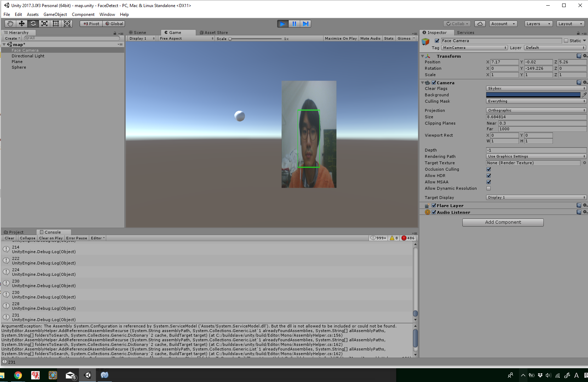Uncheck Allow MSAA

(489, 182)
